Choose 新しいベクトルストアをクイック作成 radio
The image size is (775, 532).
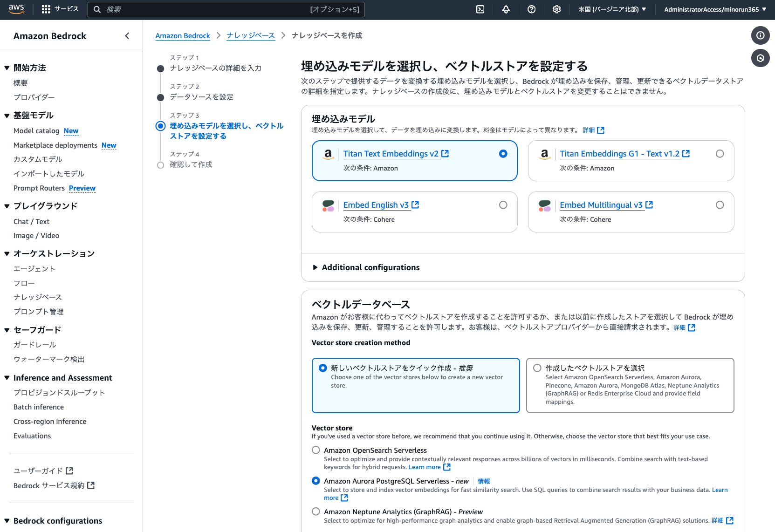[x=322, y=368]
